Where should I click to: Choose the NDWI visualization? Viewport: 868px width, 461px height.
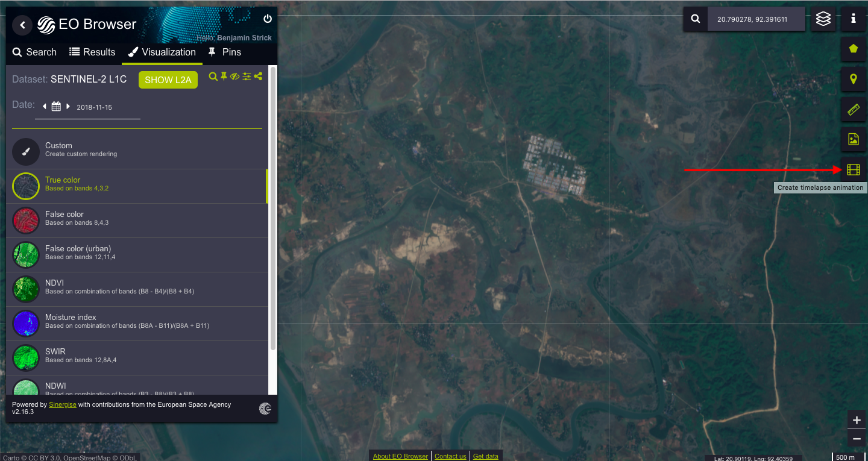point(137,385)
